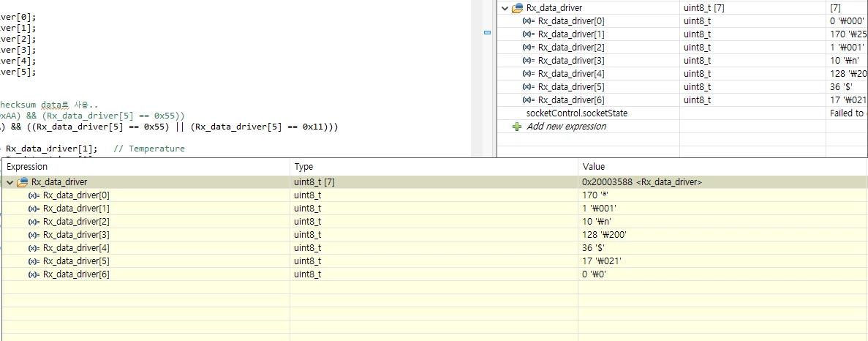Select Rx_data_driver[6] name in the upper panel
The width and height of the screenshot is (868, 341).
(x=571, y=100)
